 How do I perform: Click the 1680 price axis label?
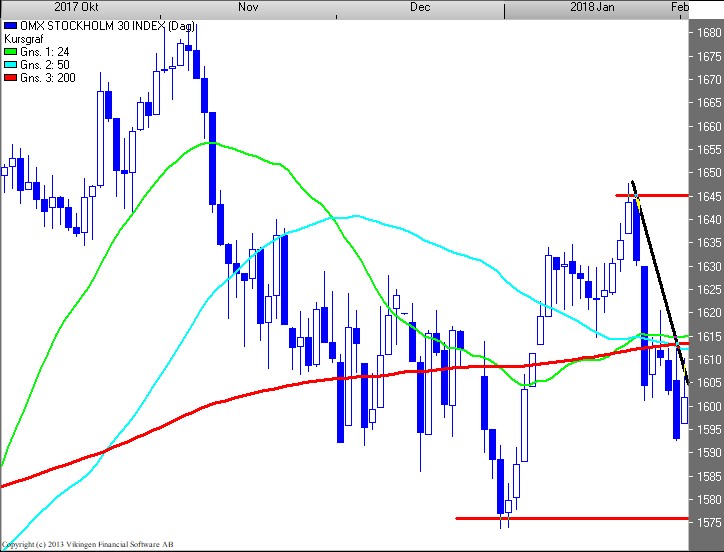tap(709, 32)
